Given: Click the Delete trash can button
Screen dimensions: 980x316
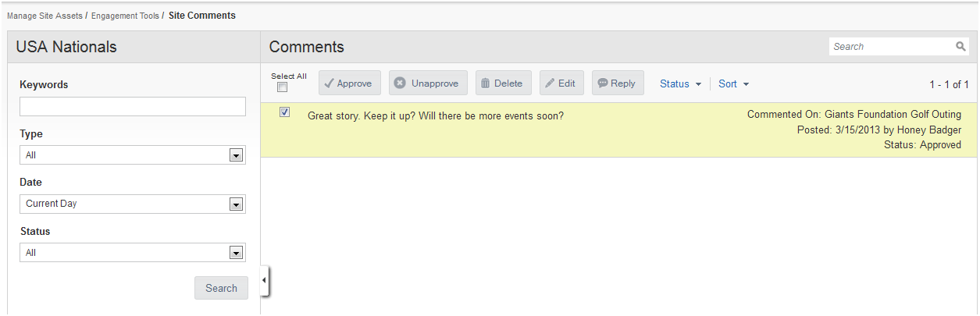Looking at the screenshot, I should point(504,83).
